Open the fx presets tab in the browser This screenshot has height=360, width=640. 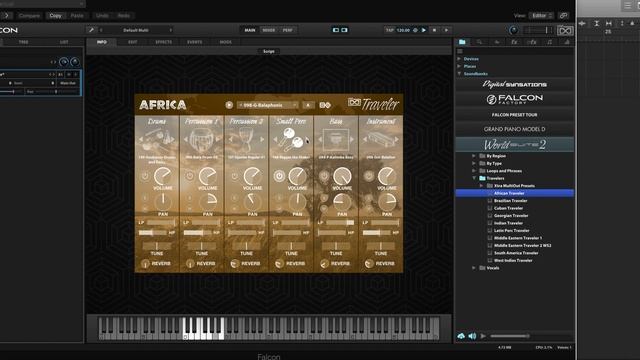tap(514, 42)
